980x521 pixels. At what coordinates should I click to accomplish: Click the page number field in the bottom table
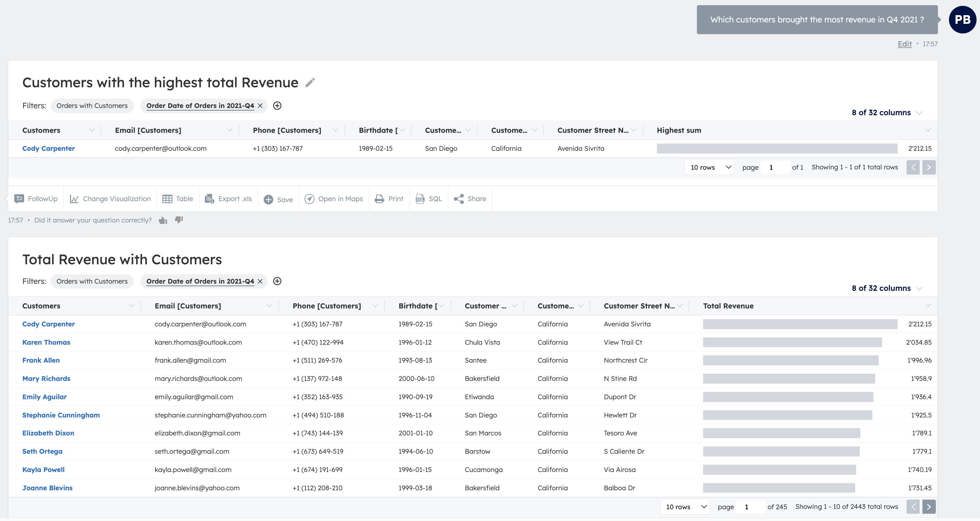(x=750, y=507)
